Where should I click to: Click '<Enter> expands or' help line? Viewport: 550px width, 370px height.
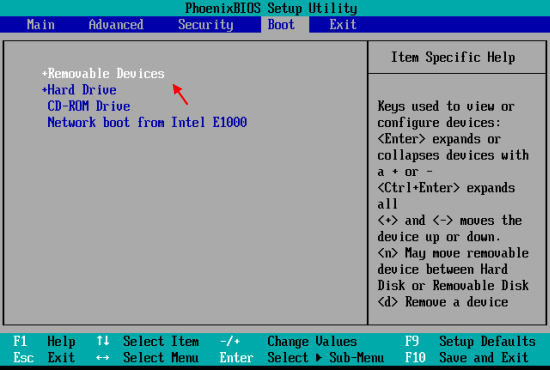point(440,139)
